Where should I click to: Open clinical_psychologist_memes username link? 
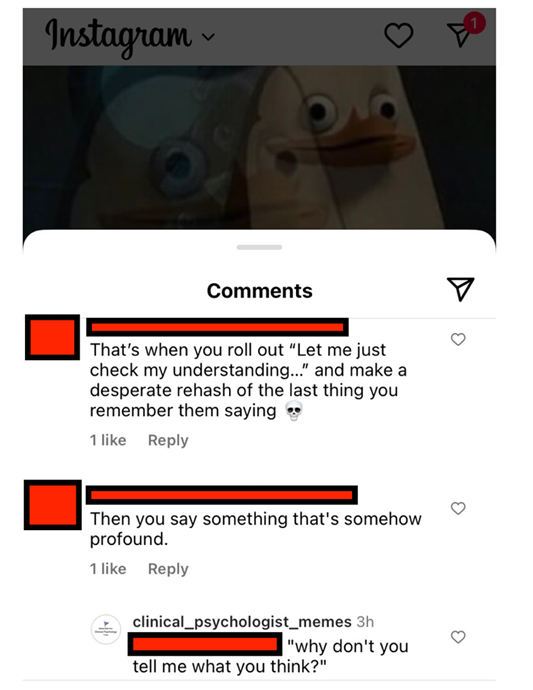[242, 621]
